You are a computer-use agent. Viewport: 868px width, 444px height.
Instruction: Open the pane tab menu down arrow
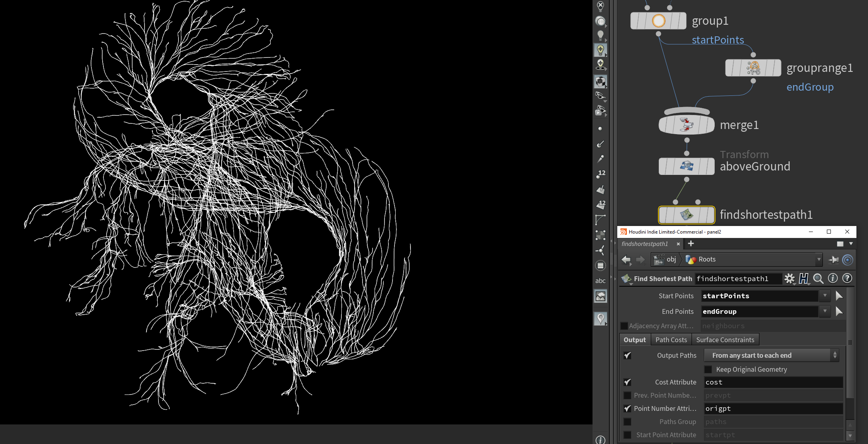[x=851, y=244]
